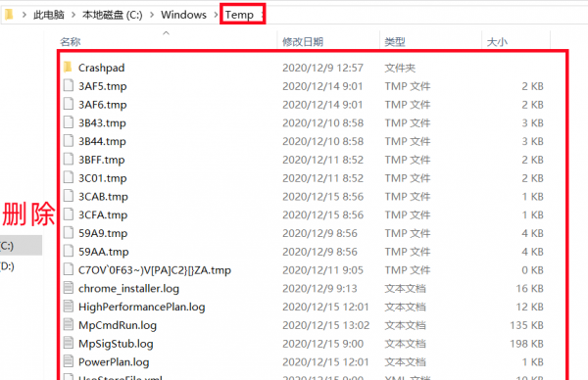588x380 pixels.
Task: Select the PowerPlan.log text file icon
Action: pyautogui.click(x=69, y=361)
